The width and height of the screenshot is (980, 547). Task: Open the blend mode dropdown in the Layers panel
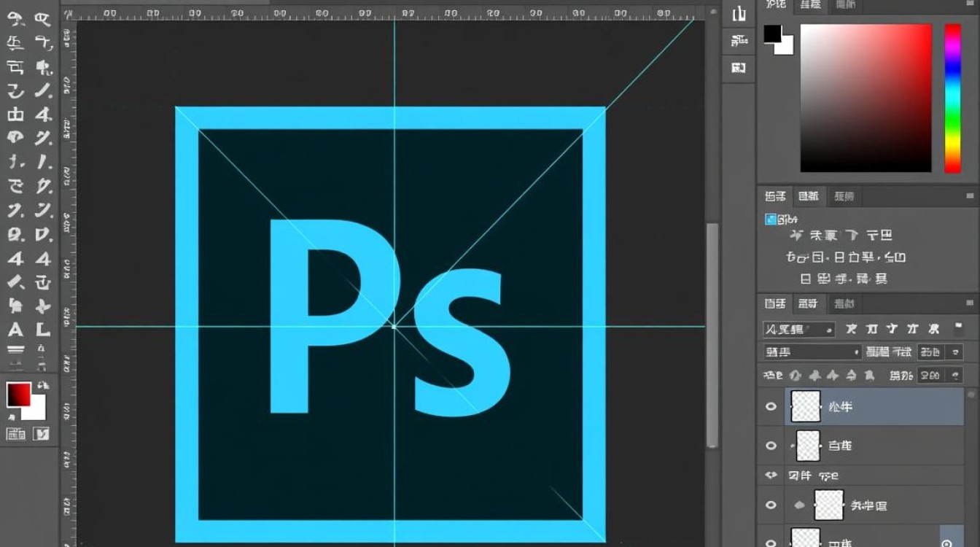pyautogui.click(x=812, y=352)
